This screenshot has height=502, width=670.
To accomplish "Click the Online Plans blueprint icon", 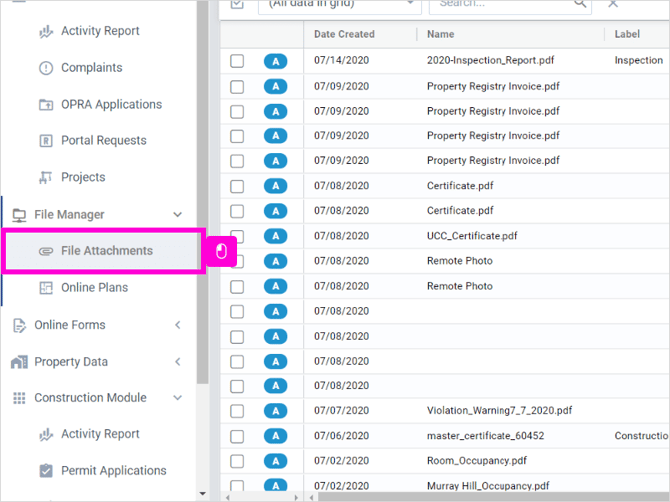I will tap(46, 288).
